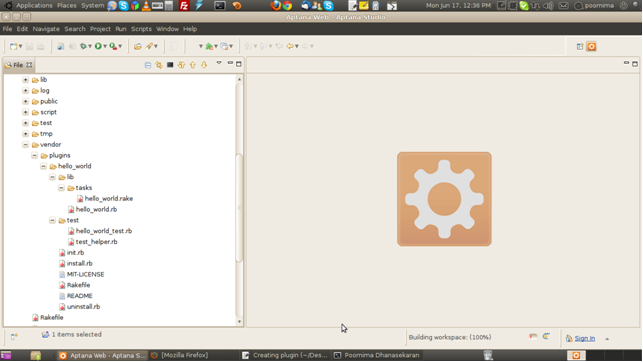The height and width of the screenshot is (362, 643).
Task: Collapse the vendor folder
Action: point(25,144)
